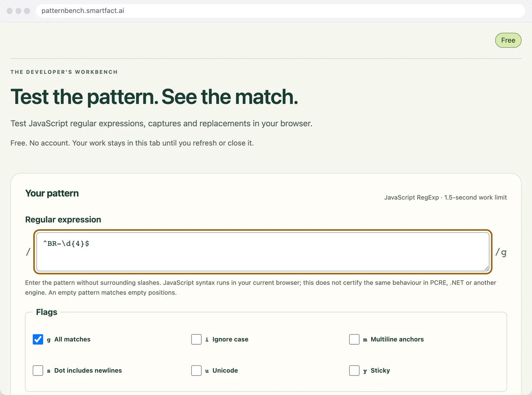Click the Your pattern section heading
Screen dimensions: 532x395
pos(52,193)
